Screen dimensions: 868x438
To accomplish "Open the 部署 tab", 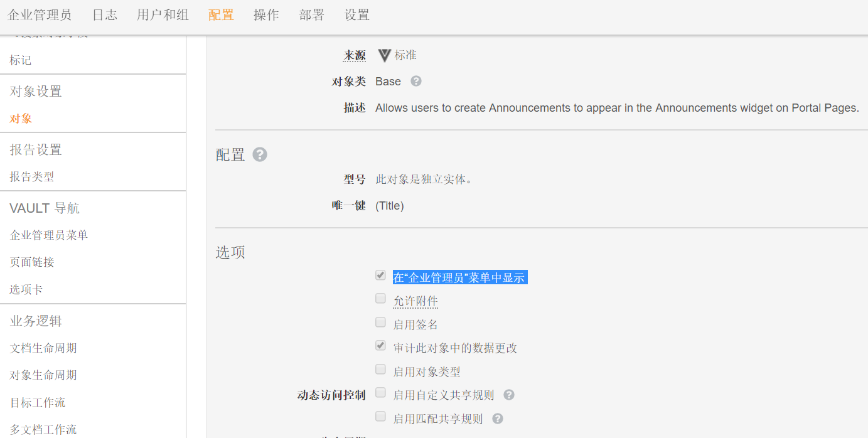I will (x=311, y=15).
